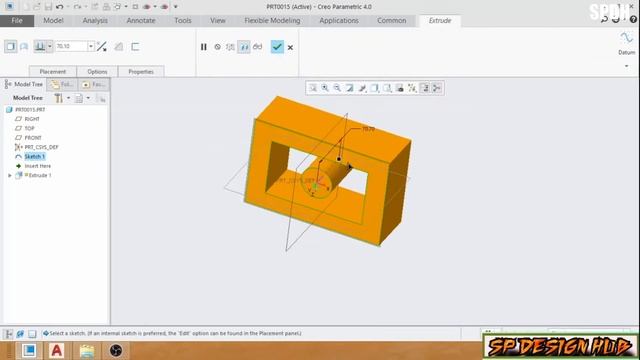
Task: Switch to Folder Browser navigator tab
Action: [x=62, y=84]
